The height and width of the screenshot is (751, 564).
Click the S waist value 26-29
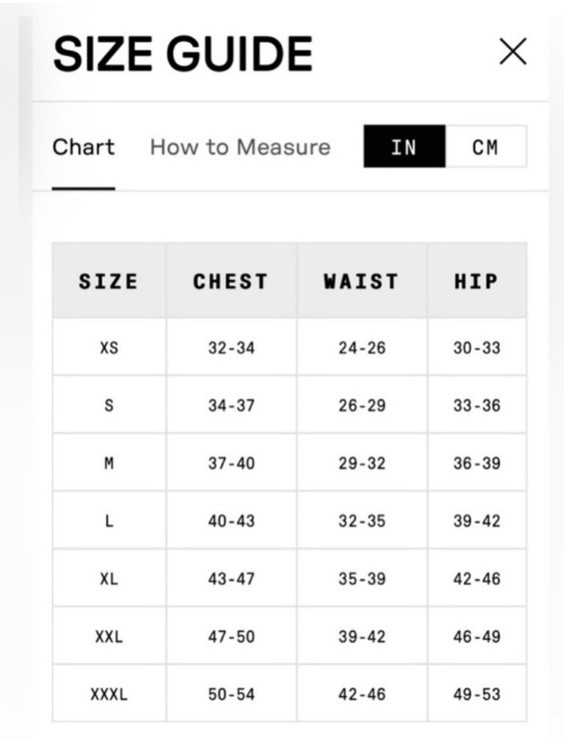(x=362, y=405)
